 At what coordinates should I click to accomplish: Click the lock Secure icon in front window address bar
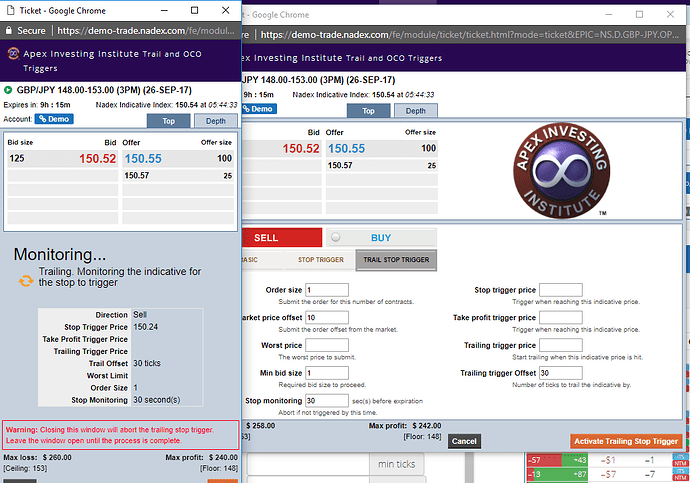[x=8, y=30]
